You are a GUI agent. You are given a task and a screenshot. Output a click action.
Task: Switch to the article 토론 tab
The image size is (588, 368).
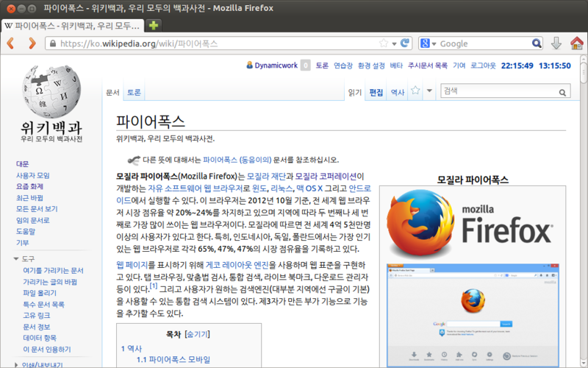tap(134, 93)
